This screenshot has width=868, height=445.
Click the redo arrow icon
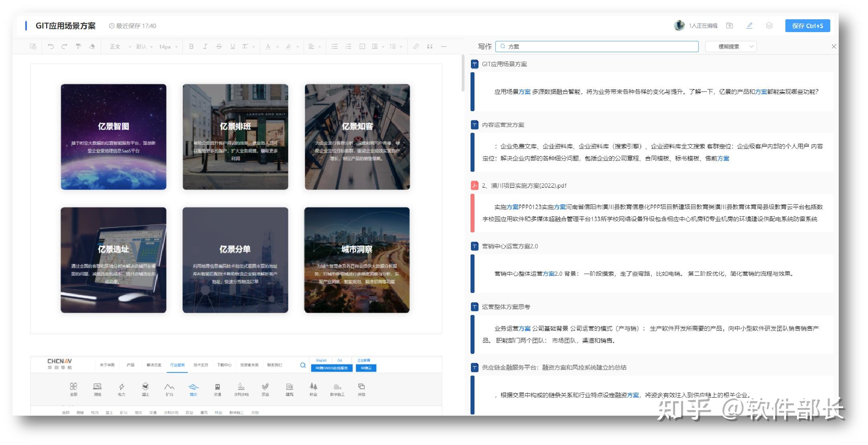pos(64,47)
